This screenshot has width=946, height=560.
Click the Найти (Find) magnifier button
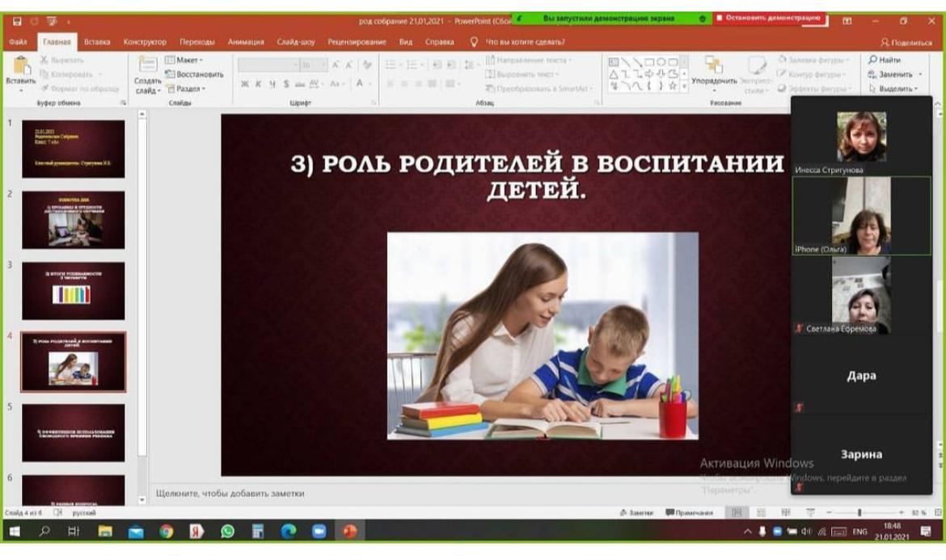point(884,60)
